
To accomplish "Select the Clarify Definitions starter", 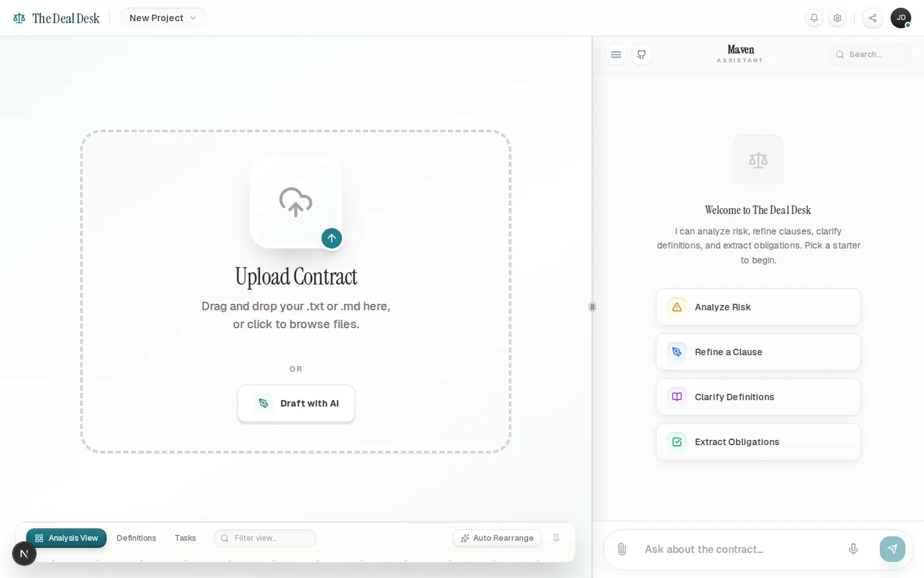I will point(758,397).
